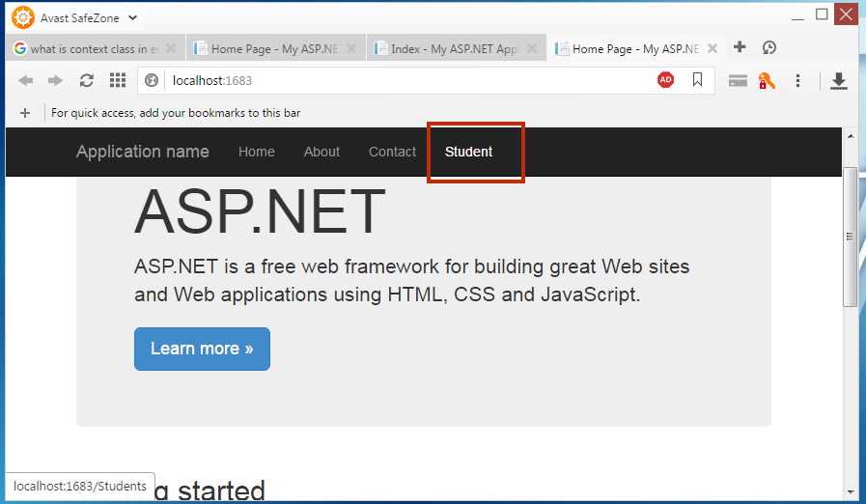Open the three-dot browser menu
Image resolution: width=866 pixels, height=504 pixels.
[797, 81]
